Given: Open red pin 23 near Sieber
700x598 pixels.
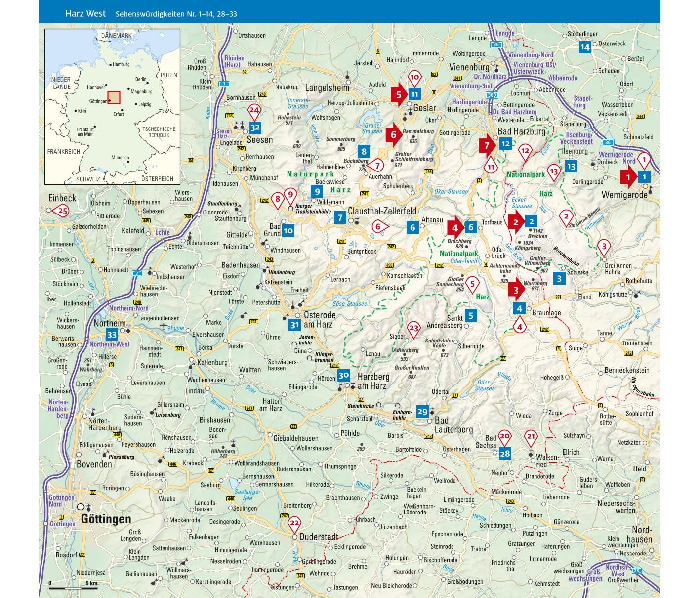Looking at the screenshot, I should 413,329.
